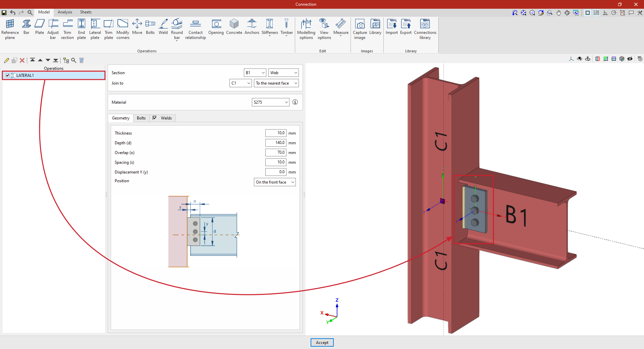Toggle the Welds tab checkbox
The image size is (644, 349).
click(155, 118)
